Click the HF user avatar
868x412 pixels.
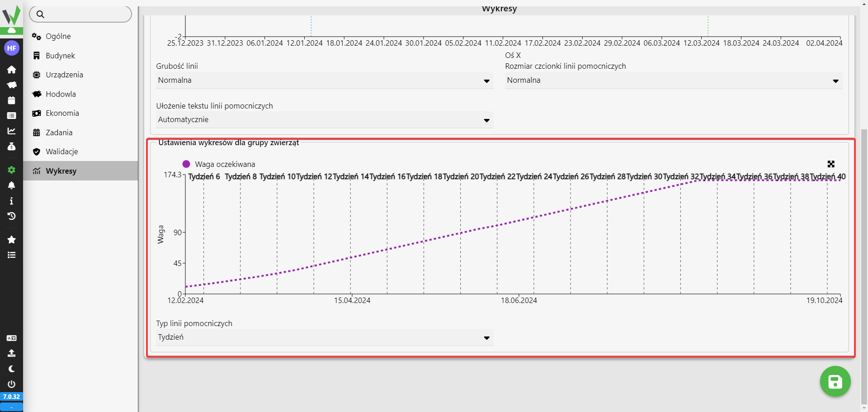pos(11,48)
